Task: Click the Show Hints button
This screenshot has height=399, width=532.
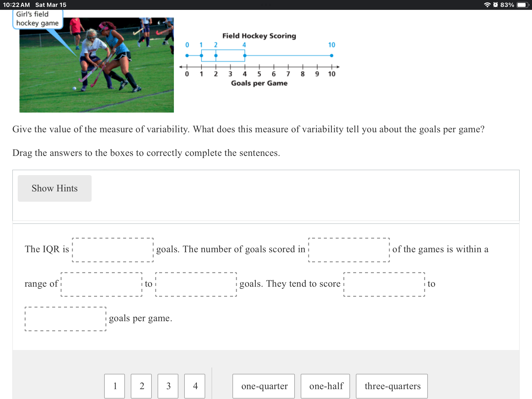Action: coord(55,188)
